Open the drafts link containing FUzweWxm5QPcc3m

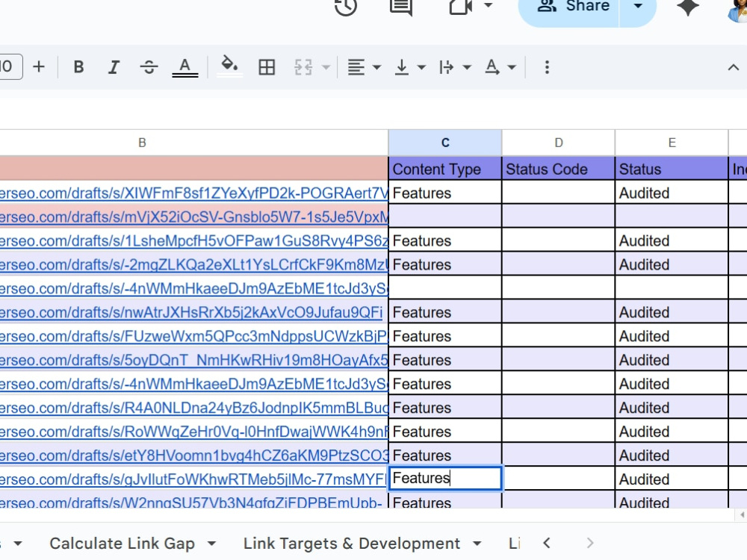[x=194, y=336]
